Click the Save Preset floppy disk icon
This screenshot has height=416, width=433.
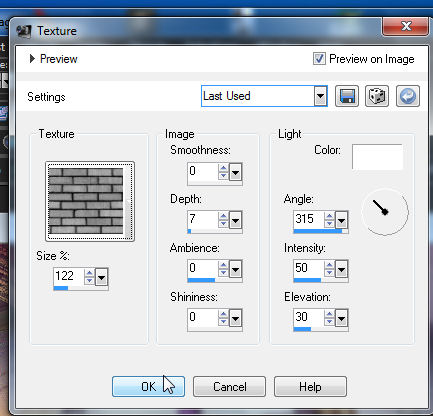[x=347, y=96]
